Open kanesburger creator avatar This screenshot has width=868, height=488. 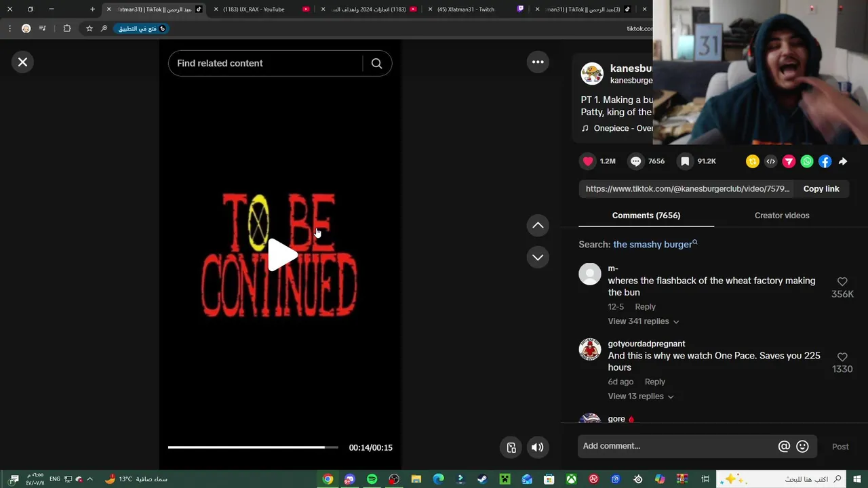point(592,74)
